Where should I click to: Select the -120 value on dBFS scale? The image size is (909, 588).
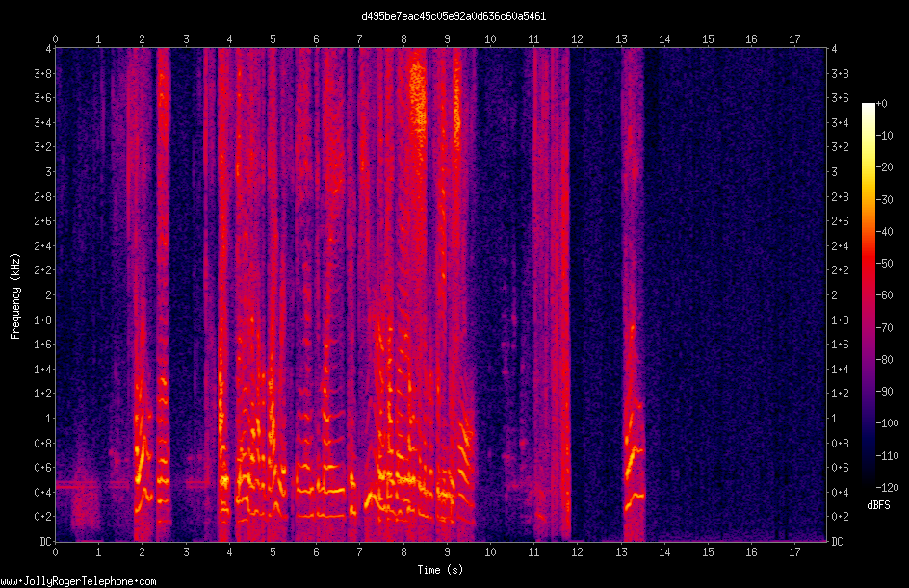[887, 488]
